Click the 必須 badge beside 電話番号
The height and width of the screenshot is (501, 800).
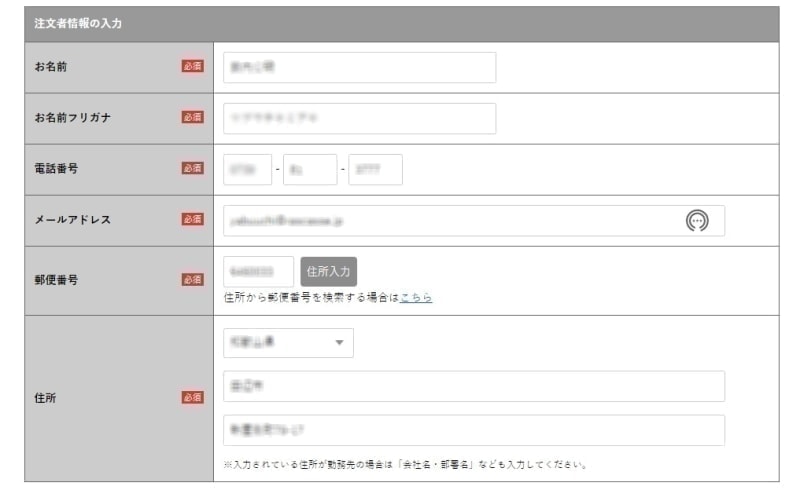[192, 169]
